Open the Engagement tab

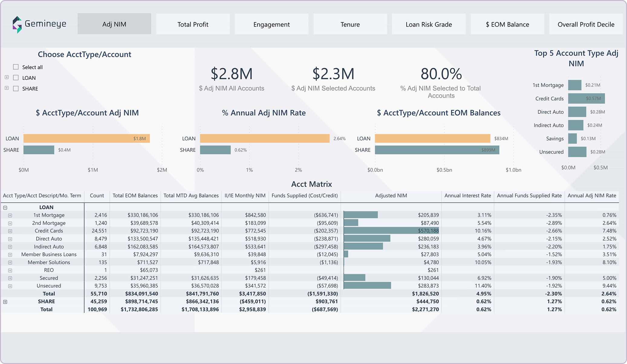271,24
